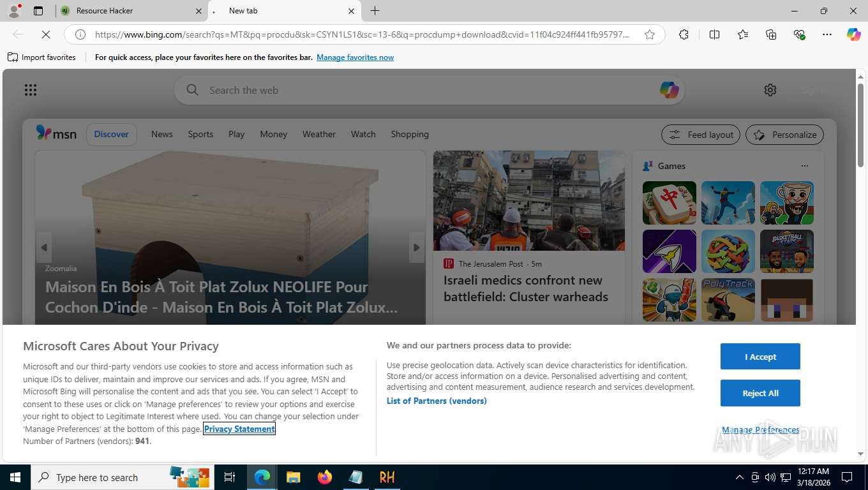
Task: Open a new browser tab with plus
Action: tap(375, 11)
